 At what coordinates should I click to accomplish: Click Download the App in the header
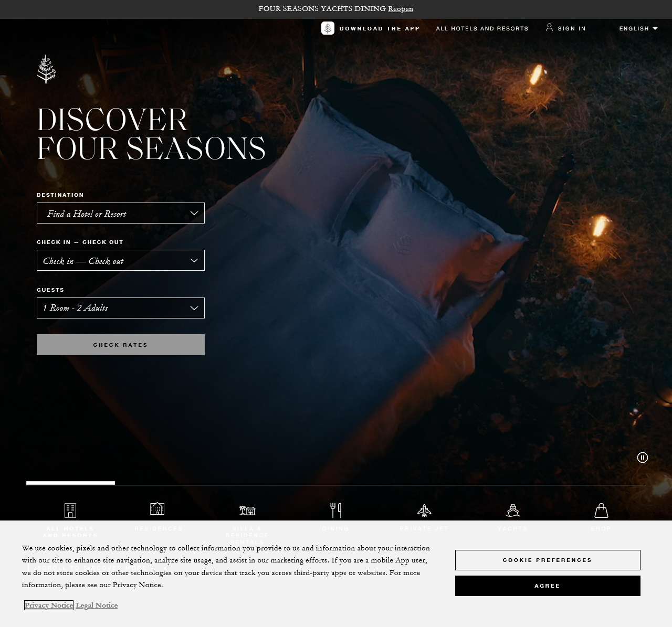[x=380, y=28]
